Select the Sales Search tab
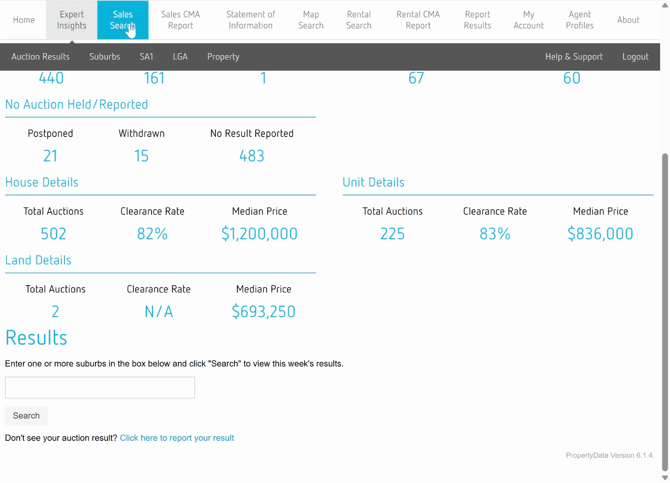The height and width of the screenshot is (483, 670). click(x=122, y=20)
